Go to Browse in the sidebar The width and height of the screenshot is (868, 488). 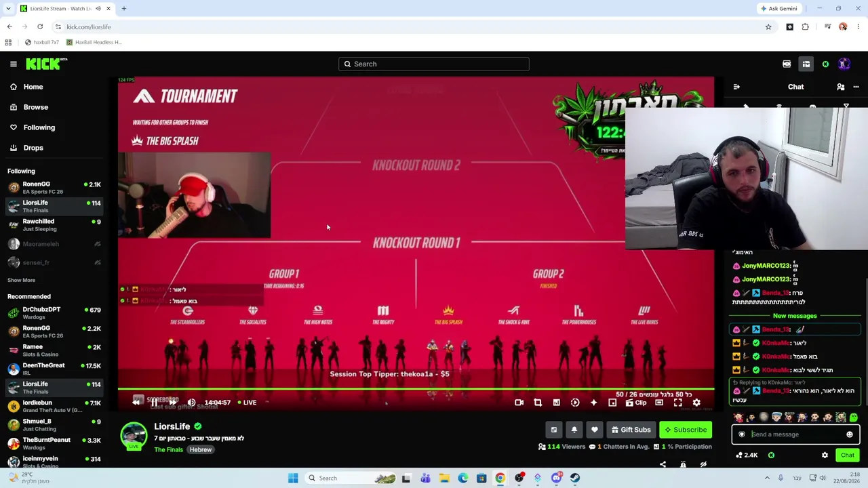pyautogui.click(x=29, y=107)
